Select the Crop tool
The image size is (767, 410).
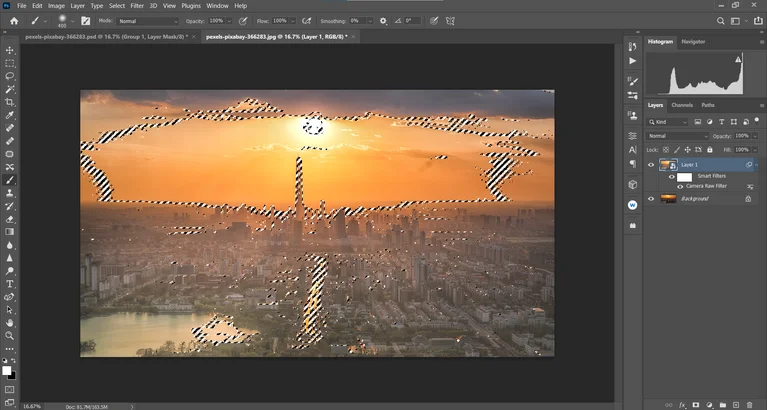(x=10, y=102)
